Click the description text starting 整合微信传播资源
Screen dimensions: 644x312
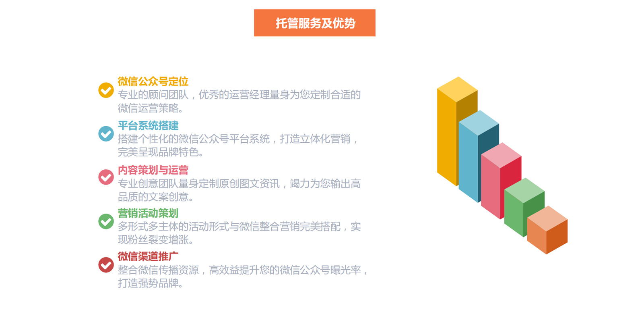pos(243,277)
